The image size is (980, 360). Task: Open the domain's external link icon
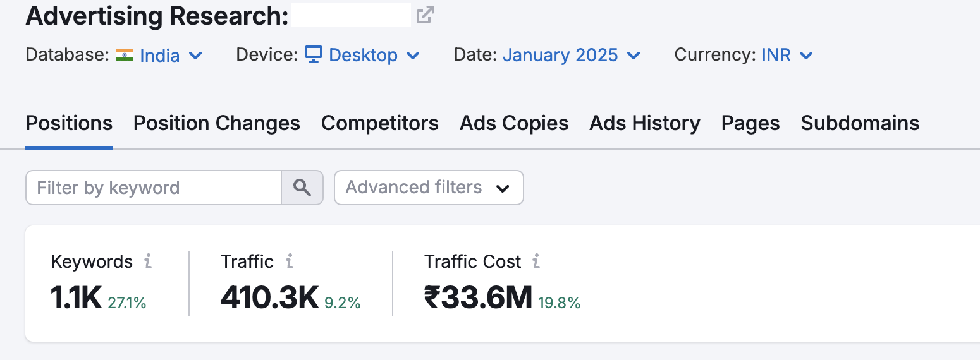(x=426, y=15)
